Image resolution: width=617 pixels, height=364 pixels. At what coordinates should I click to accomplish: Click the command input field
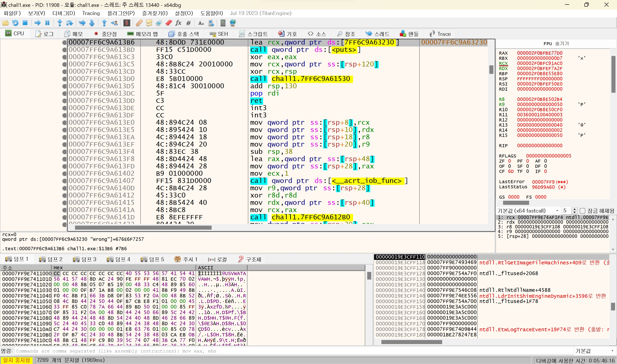click(x=292, y=351)
